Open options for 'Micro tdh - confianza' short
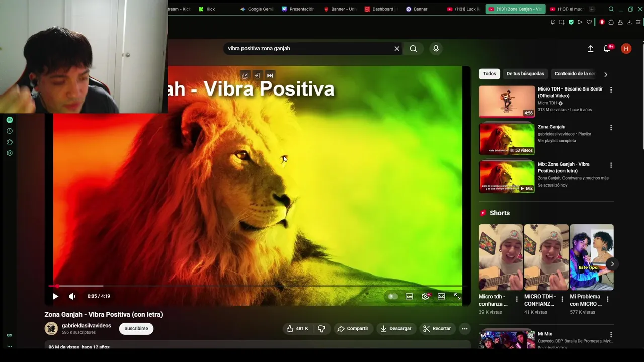Image resolution: width=644 pixels, height=362 pixels. coord(516,299)
